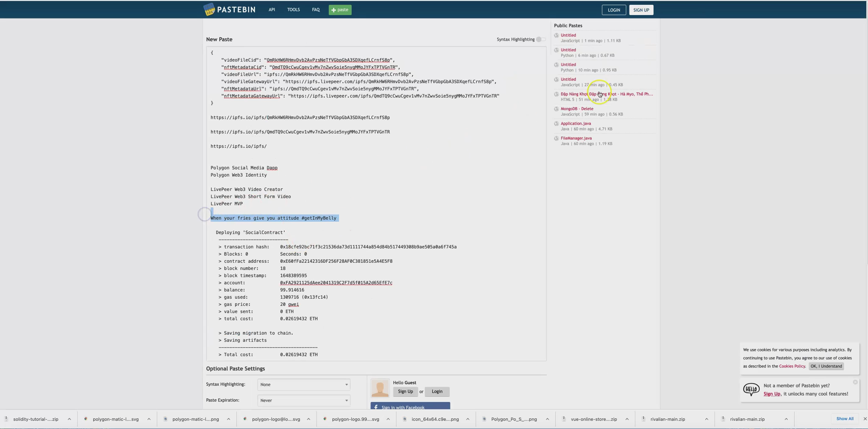Expand options for solidity-tutorial zip download
The height and width of the screenshot is (429, 868).
[x=69, y=419]
